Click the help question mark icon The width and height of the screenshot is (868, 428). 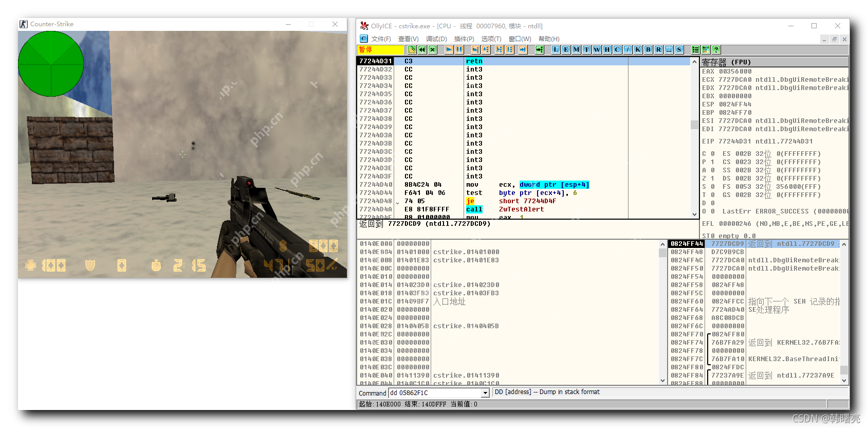[x=716, y=49]
